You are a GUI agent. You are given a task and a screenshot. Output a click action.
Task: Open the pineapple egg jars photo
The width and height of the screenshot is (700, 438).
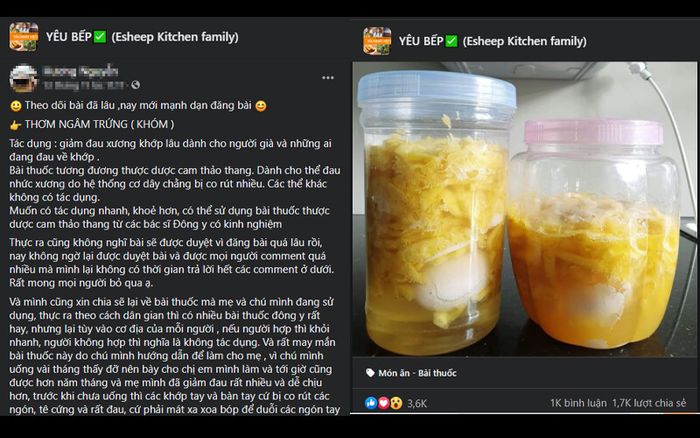pyautogui.click(x=525, y=209)
